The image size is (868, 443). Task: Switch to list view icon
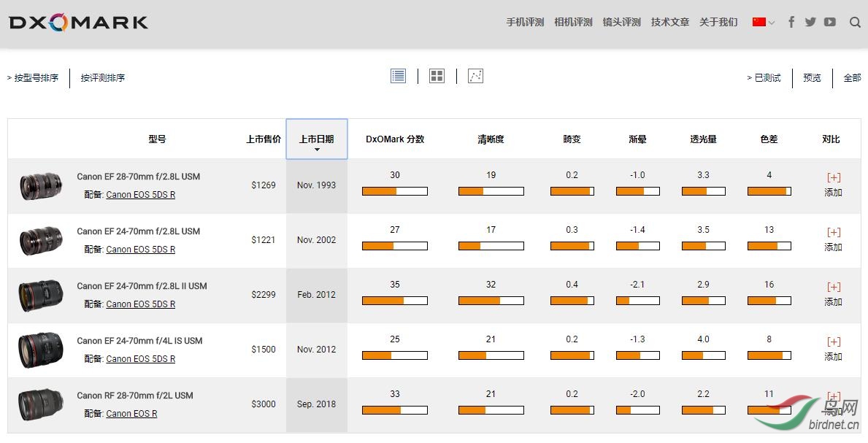[x=398, y=76]
